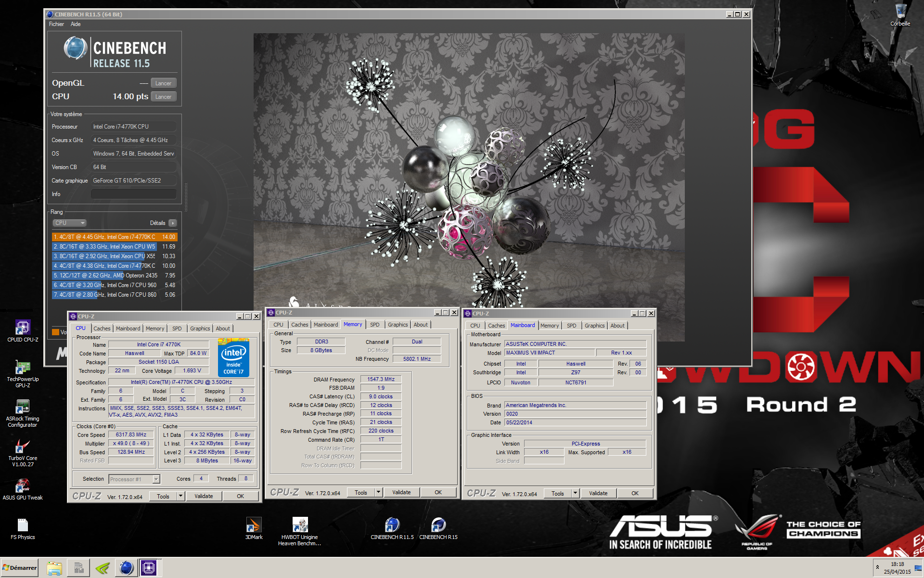
Task: Click the Info input field in Cinebench
Action: [134, 194]
